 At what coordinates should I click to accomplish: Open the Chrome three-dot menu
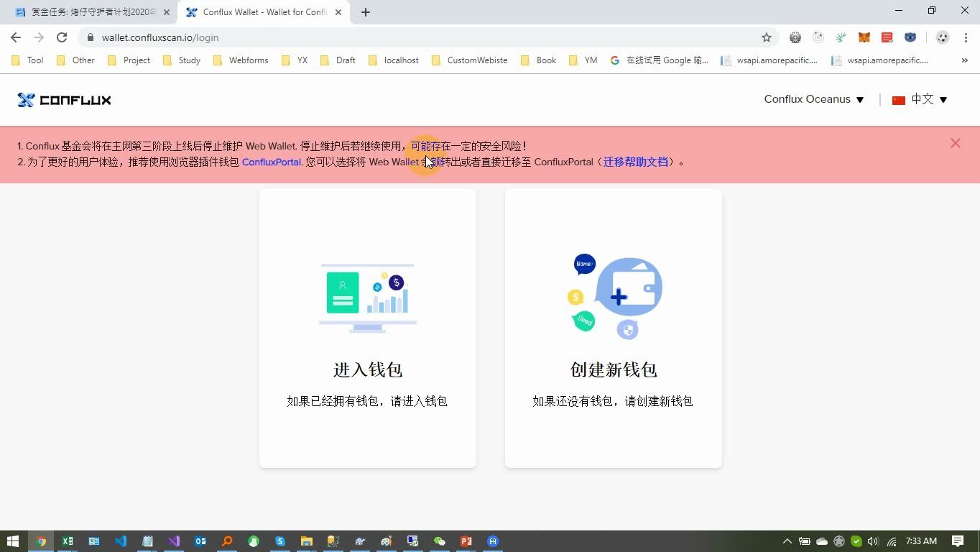pyautogui.click(x=966, y=37)
